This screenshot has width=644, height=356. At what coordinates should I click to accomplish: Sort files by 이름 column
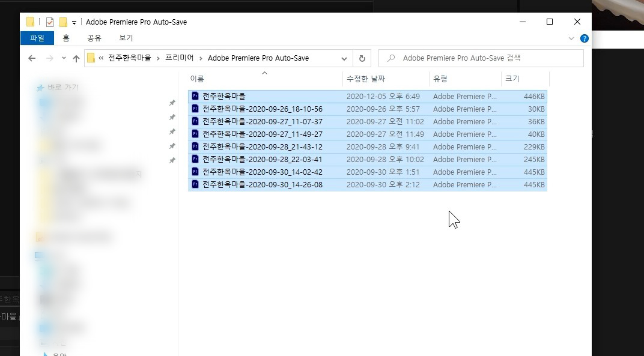pyautogui.click(x=197, y=79)
